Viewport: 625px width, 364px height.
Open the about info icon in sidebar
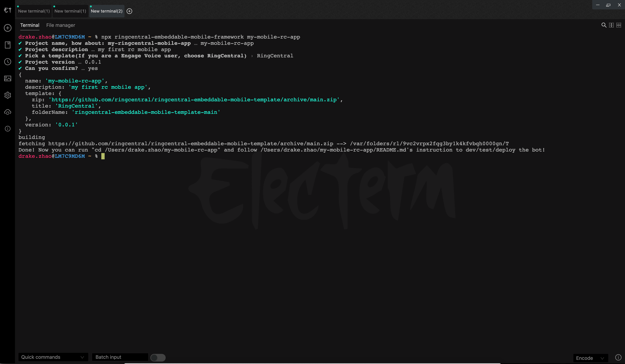click(x=8, y=129)
